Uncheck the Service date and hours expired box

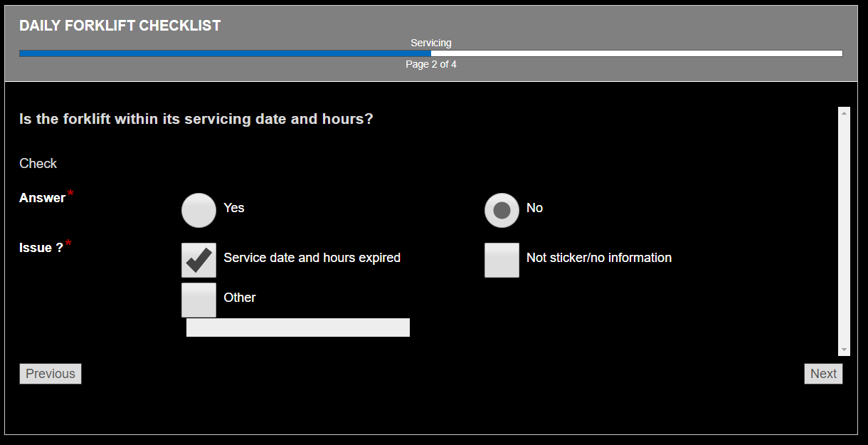tap(199, 260)
